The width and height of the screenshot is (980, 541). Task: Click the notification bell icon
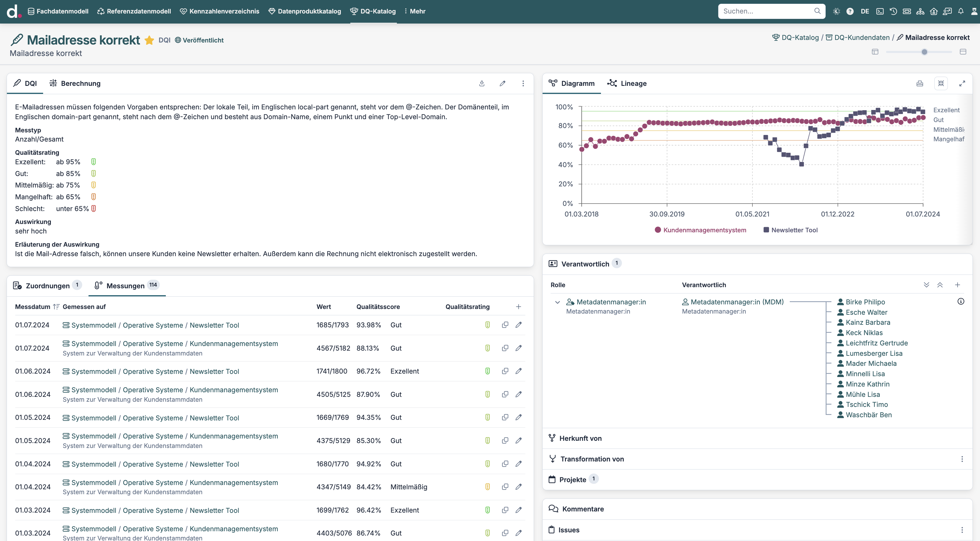(960, 11)
